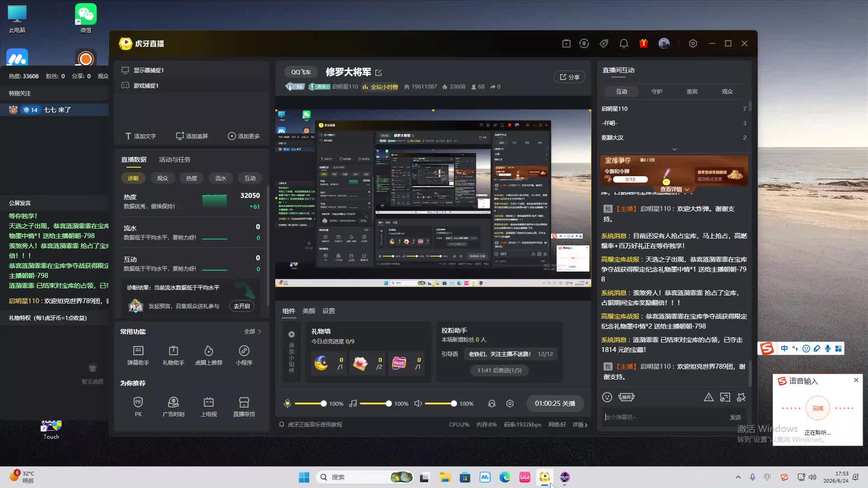The width and height of the screenshot is (868, 488).
Task: Open the video playback icon in title bar
Action: [566, 43]
